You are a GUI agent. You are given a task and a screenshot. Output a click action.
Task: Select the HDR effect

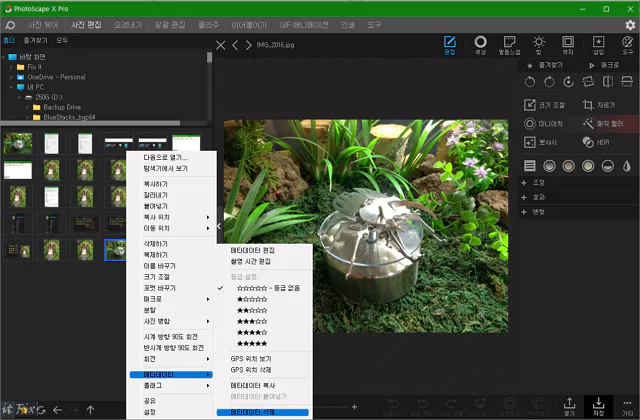tap(596, 142)
